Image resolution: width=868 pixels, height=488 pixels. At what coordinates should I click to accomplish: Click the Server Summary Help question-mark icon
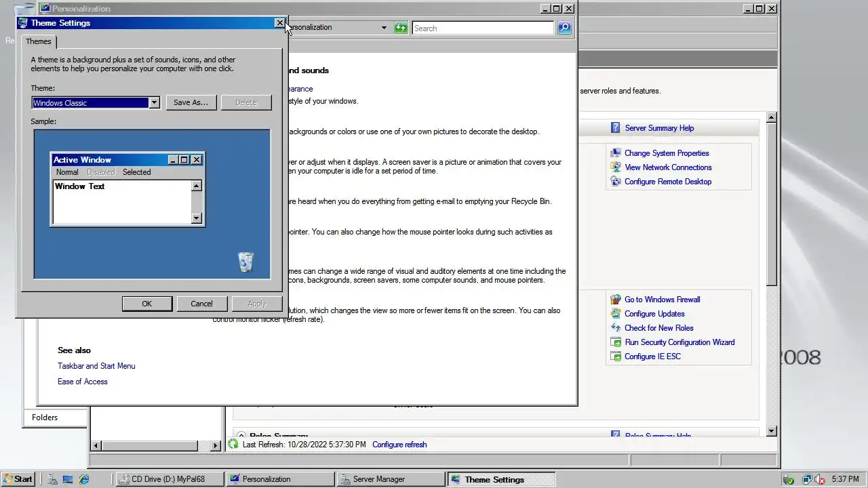[615, 127]
